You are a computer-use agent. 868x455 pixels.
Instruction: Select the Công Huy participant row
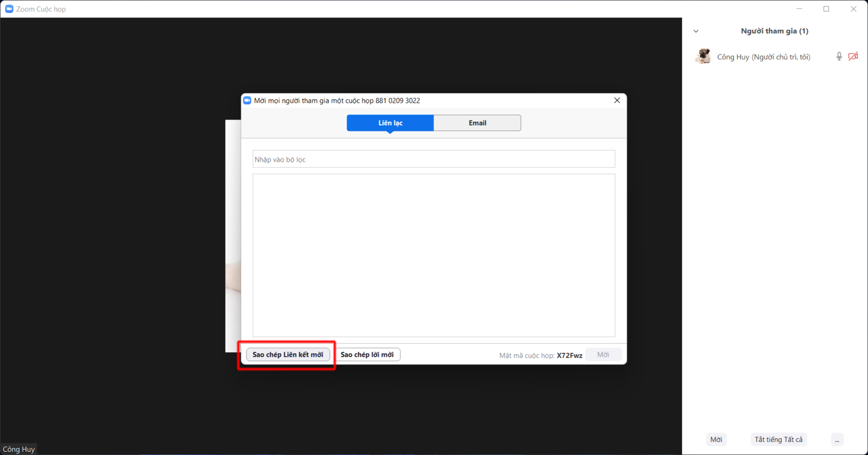coord(763,57)
